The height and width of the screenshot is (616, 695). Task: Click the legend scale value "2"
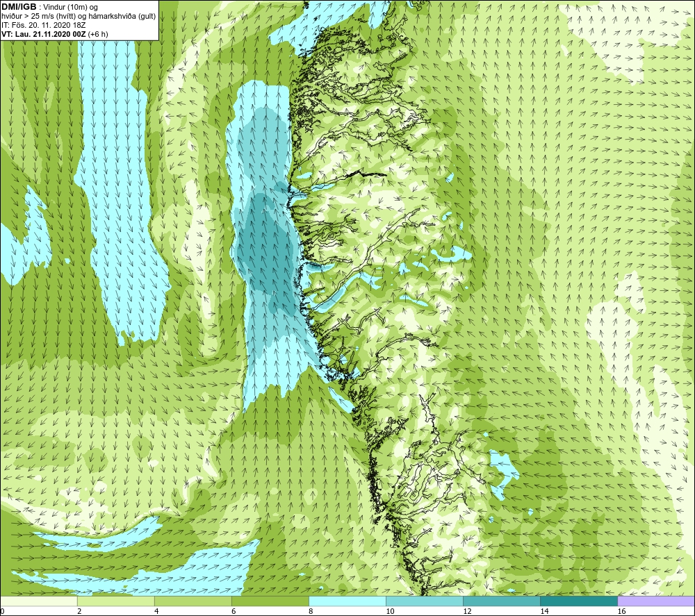79,612
